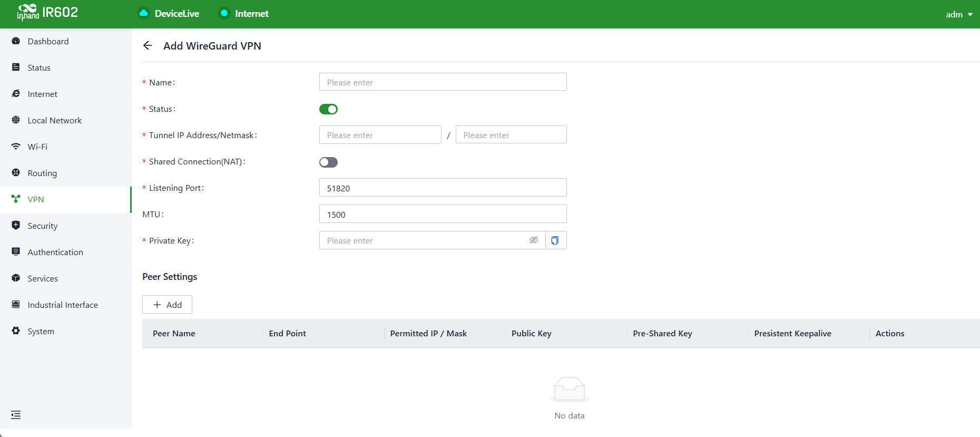Add a new peer
This screenshot has height=437, width=980.
click(x=167, y=305)
